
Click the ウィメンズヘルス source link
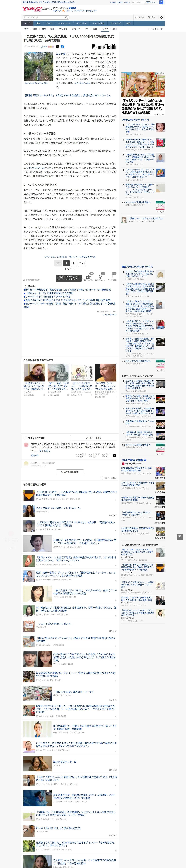click(x=109, y=315)
